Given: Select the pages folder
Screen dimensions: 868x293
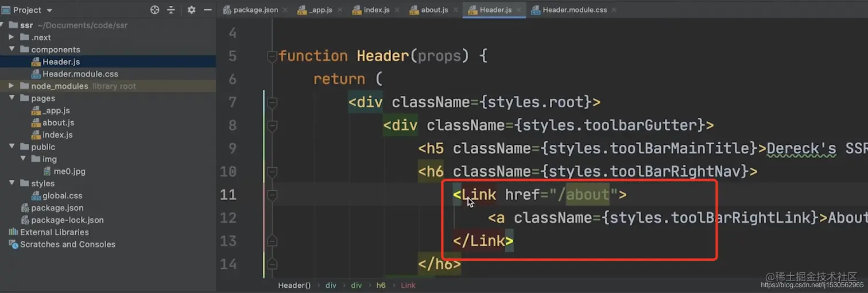Looking at the screenshot, I should click(x=43, y=98).
